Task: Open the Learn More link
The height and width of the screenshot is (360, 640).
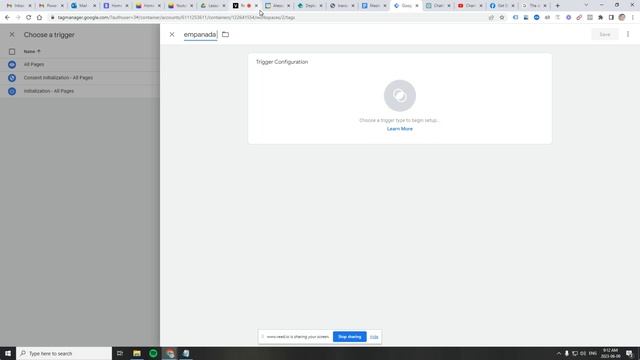Action: (x=400, y=129)
